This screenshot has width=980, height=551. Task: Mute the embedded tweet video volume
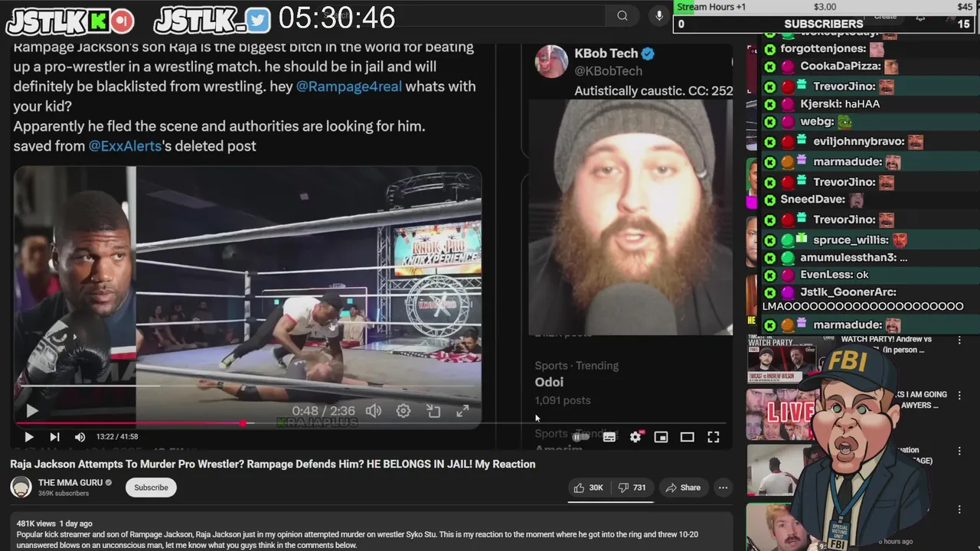tap(374, 411)
